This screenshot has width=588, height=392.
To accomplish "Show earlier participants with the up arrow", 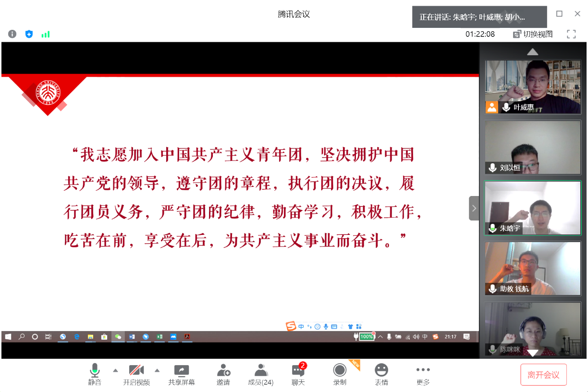I will pos(533,52).
